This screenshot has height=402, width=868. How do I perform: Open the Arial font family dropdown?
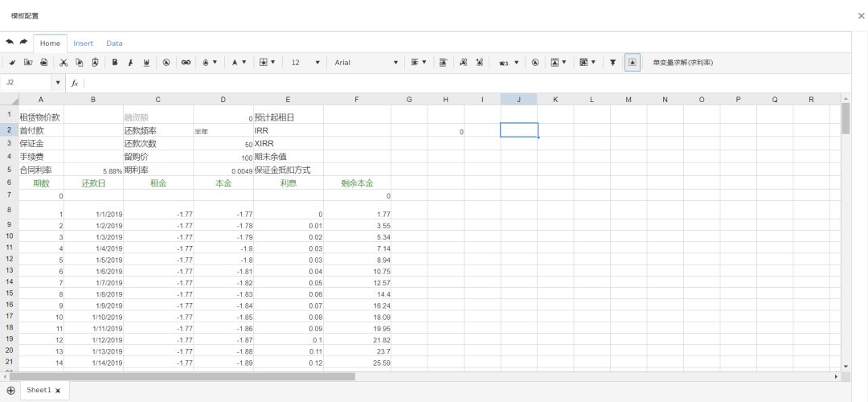click(x=366, y=63)
